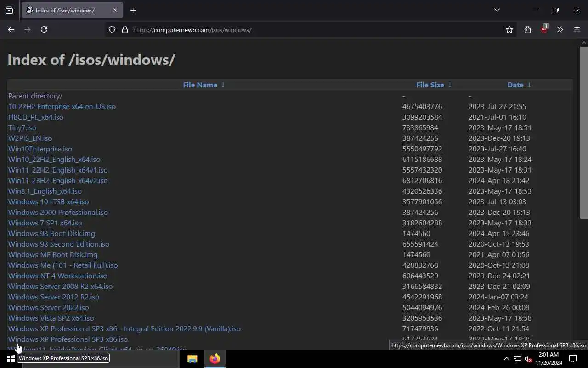Click file size 5044094976
Image resolution: width=588 pixels, height=368 pixels.
coord(422,307)
